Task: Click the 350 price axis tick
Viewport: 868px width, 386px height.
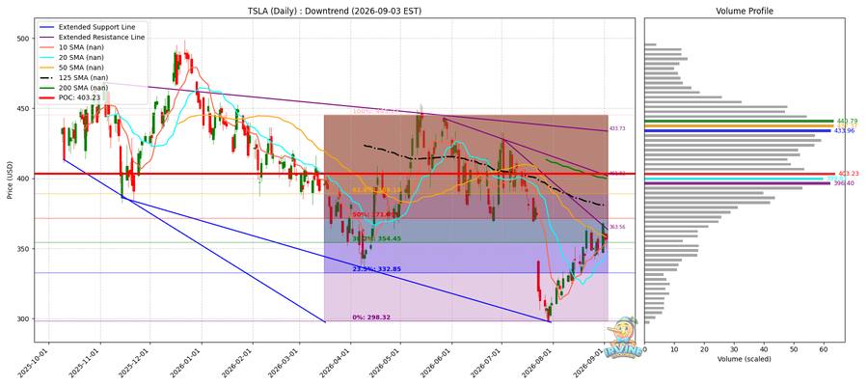Action: tap(25, 249)
